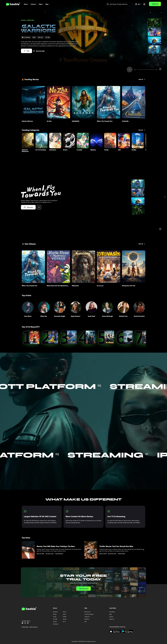Open the Ne Zha trending poster
This screenshot has height=644, width=167.
59,102
